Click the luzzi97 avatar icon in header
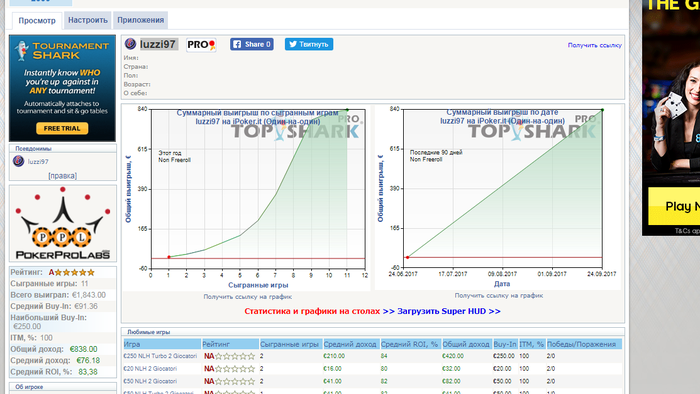 pos(130,44)
